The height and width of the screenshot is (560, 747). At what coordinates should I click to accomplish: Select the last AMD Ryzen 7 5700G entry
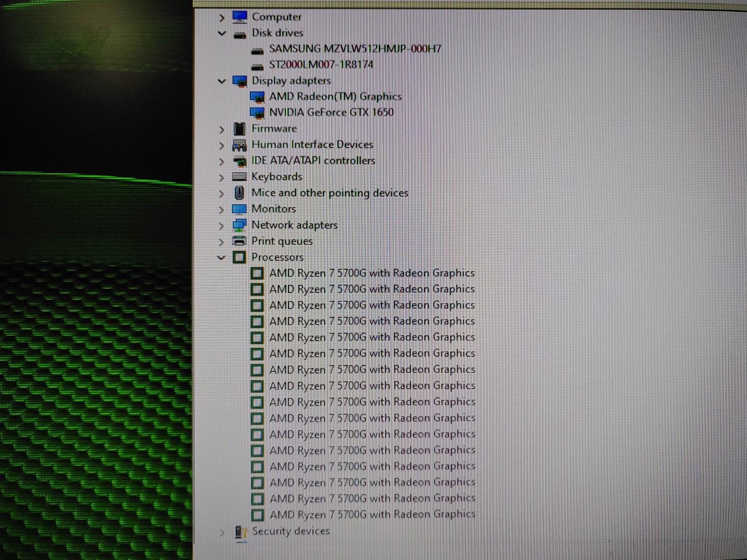(372, 514)
